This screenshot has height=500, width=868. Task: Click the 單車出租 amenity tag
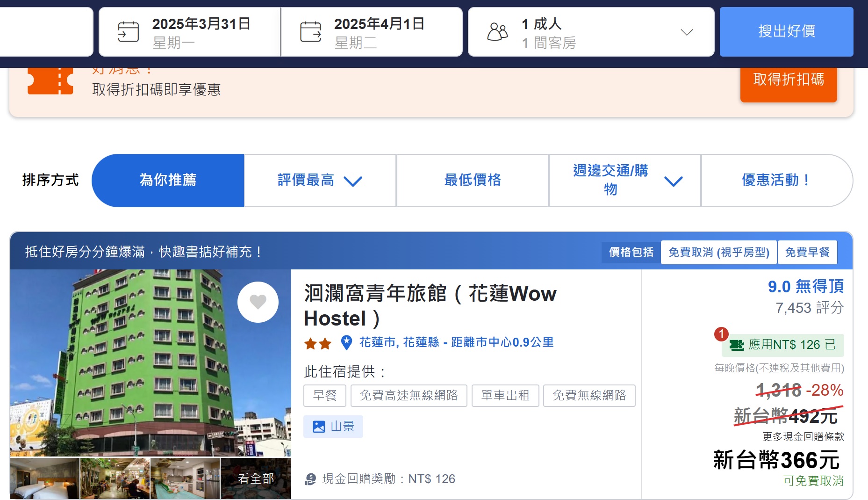(x=505, y=396)
